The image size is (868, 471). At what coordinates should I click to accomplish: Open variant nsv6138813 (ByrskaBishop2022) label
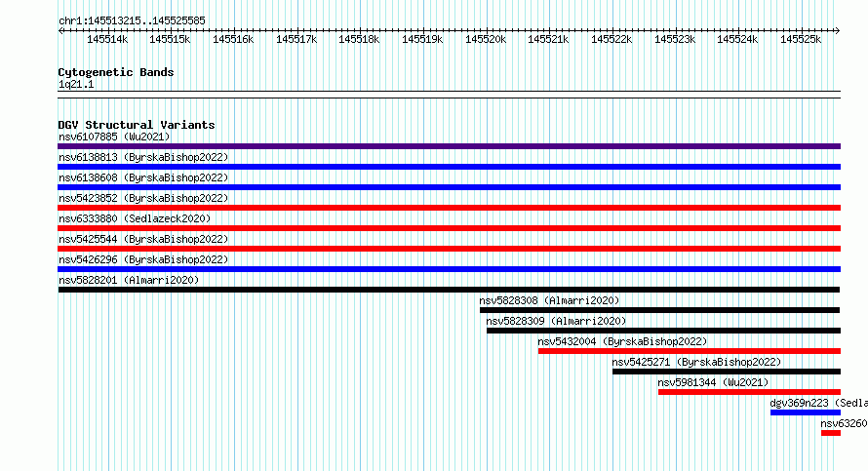[x=143, y=157]
